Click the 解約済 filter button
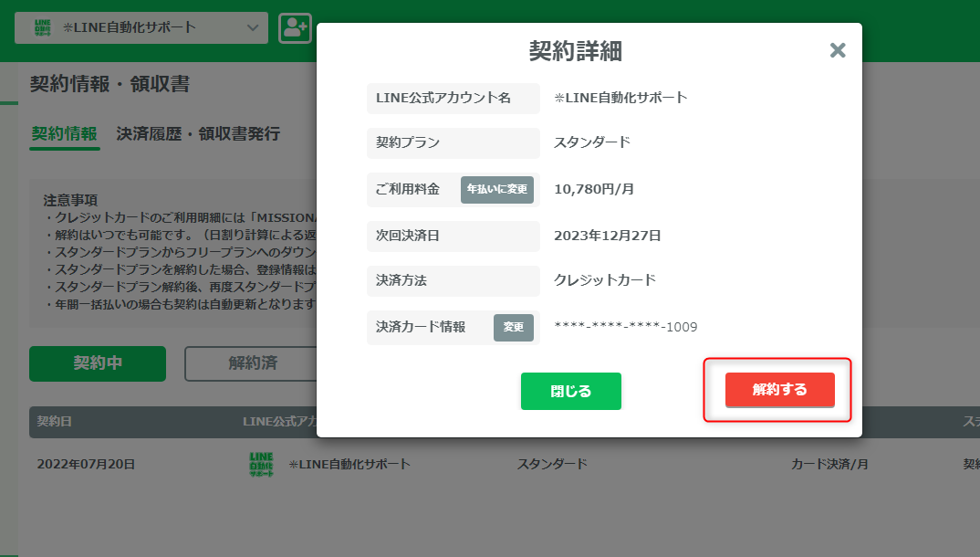Screen dimensions: 980x557 point(253,363)
